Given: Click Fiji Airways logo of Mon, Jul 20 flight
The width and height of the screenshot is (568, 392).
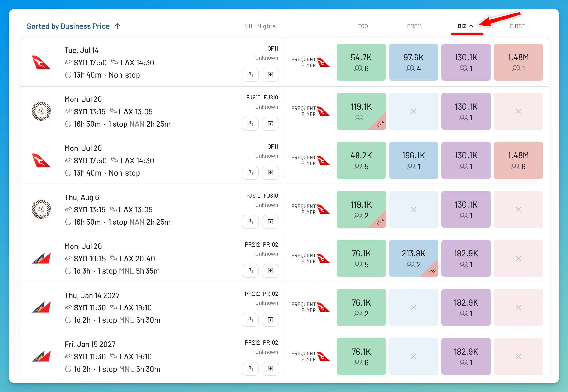Looking at the screenshot, I should 41,111.
